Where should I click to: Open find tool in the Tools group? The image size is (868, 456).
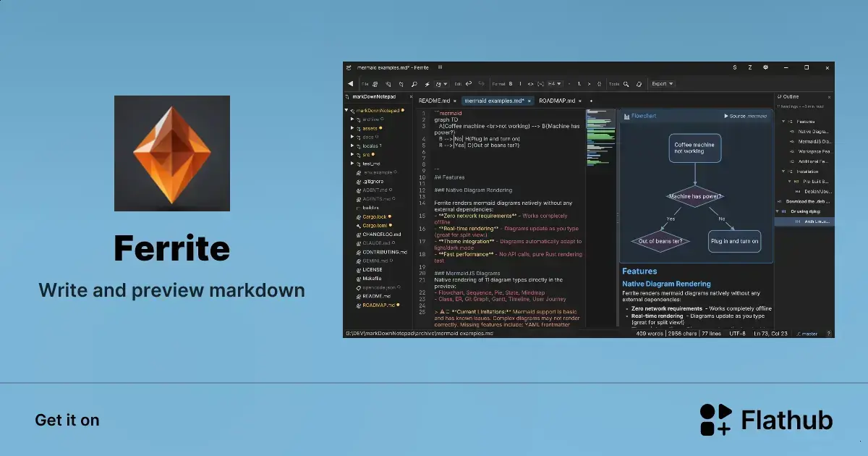click(626, 84)
